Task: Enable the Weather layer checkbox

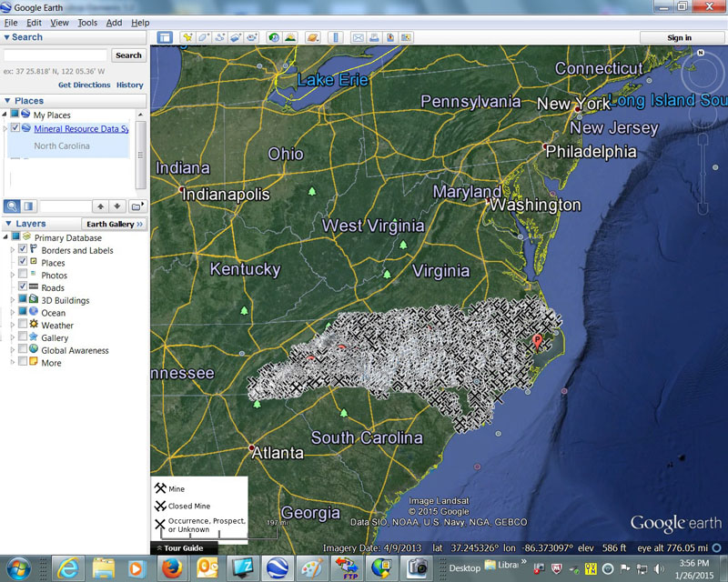Action: pos(22,324)
